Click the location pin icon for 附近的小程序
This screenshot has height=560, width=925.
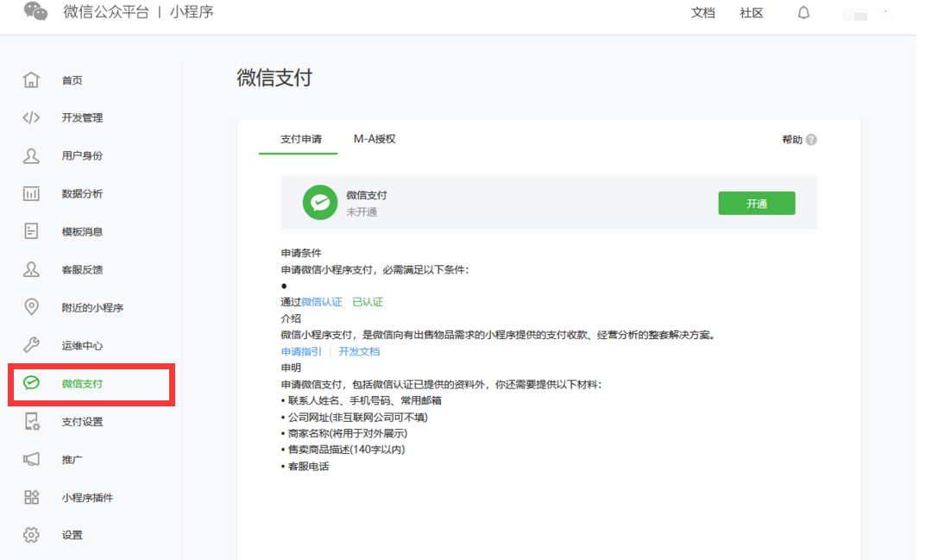coord(31,307)
